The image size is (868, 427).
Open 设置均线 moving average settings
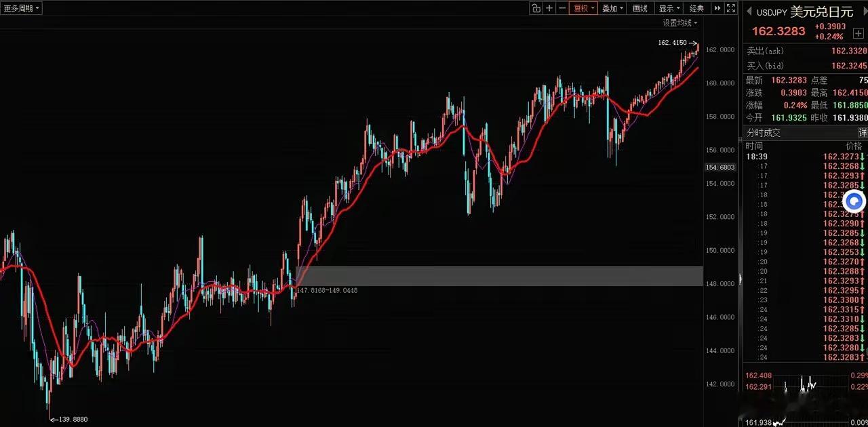tap(680, 23)
